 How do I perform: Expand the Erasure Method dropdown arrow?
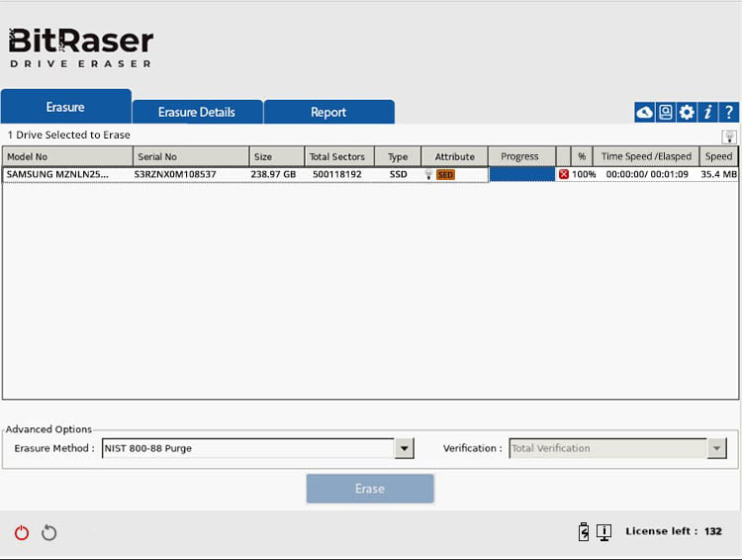point(404,448)
